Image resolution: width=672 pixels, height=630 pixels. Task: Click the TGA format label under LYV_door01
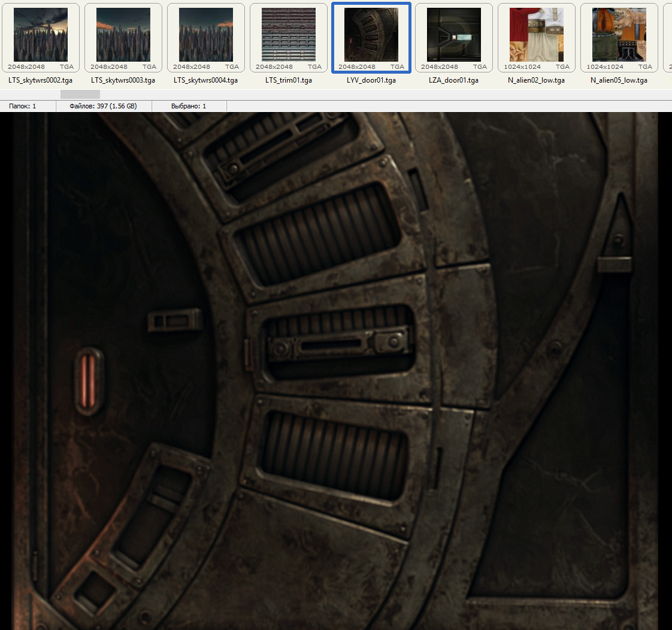[x=397, y=67]
